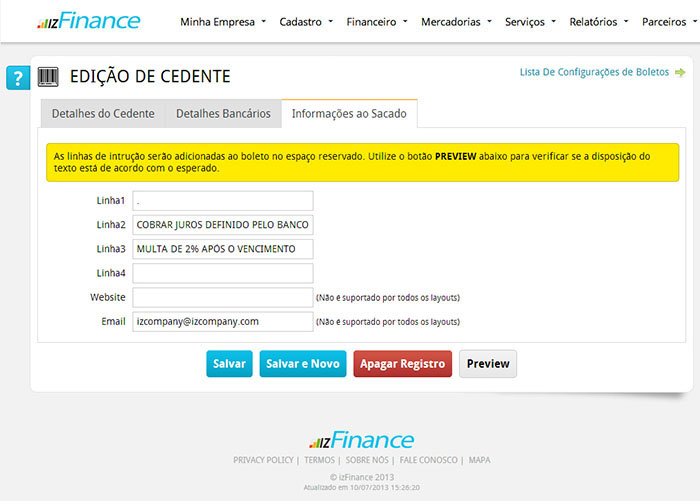Screen dimensions: 700x501
Task: Click the blue question mark help icon
Action: coord(18,78)
